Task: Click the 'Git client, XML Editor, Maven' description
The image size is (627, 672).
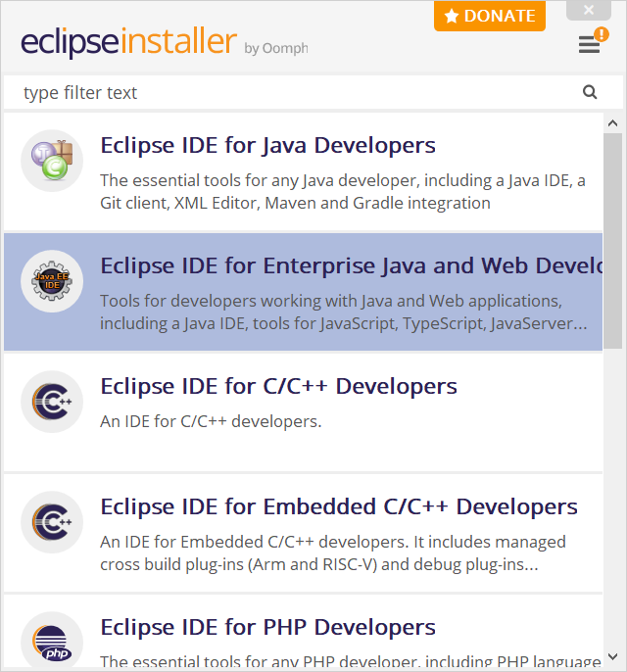Action: pyautogui.click(x=295, y=203)
